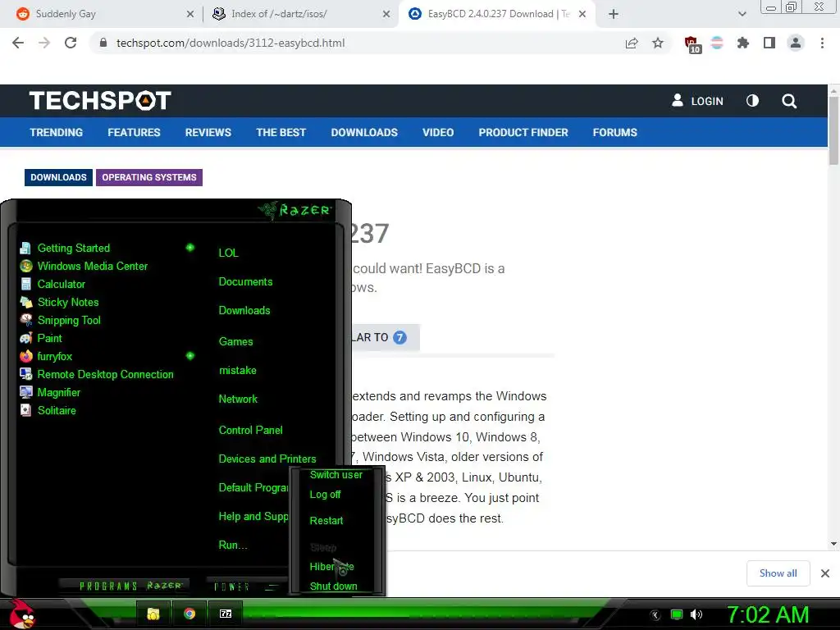Open Calculator from start menu
The width and height of the screenshot is (840, 630).
tap(52, 284)
